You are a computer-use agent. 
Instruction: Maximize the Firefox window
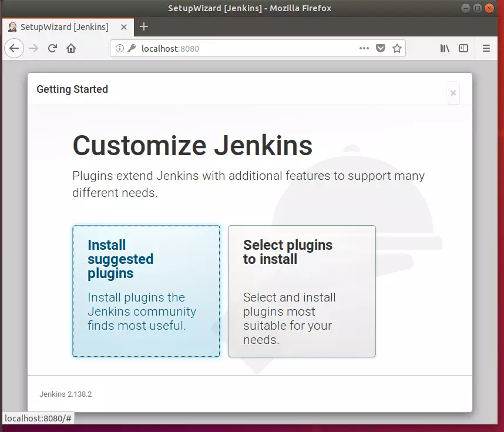click(x=478, y=8)
